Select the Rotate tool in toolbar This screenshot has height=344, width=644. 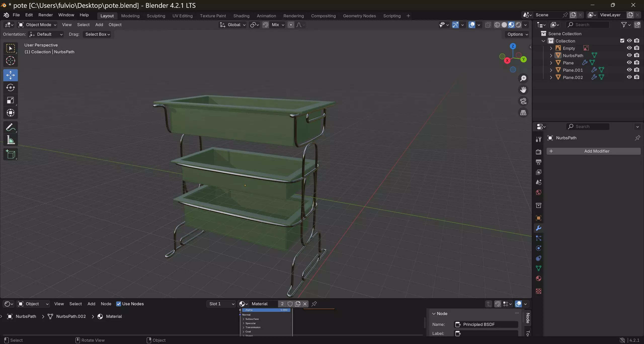tap(10, 88)
